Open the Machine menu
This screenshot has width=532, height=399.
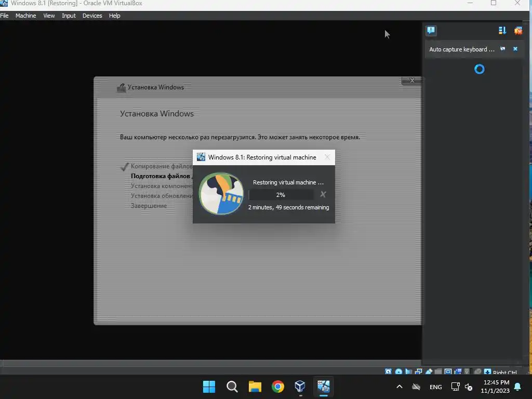click(x=26, y=16)
